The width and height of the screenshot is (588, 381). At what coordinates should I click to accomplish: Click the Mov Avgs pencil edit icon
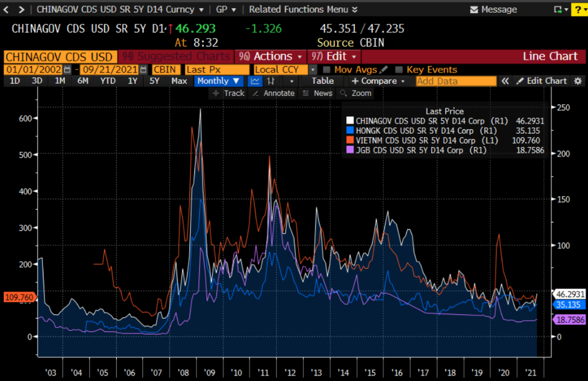[384, 70]
